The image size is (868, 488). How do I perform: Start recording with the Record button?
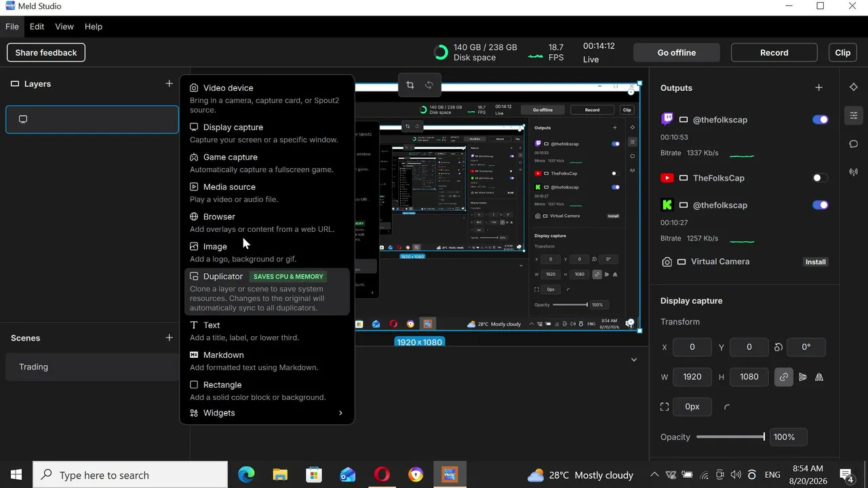774,52
